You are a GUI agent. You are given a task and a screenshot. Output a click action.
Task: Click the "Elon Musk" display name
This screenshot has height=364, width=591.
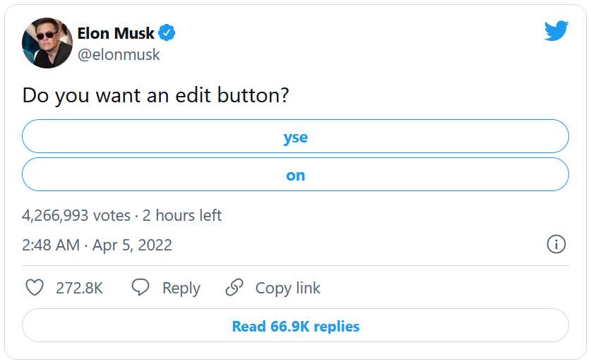pos(116,33)
